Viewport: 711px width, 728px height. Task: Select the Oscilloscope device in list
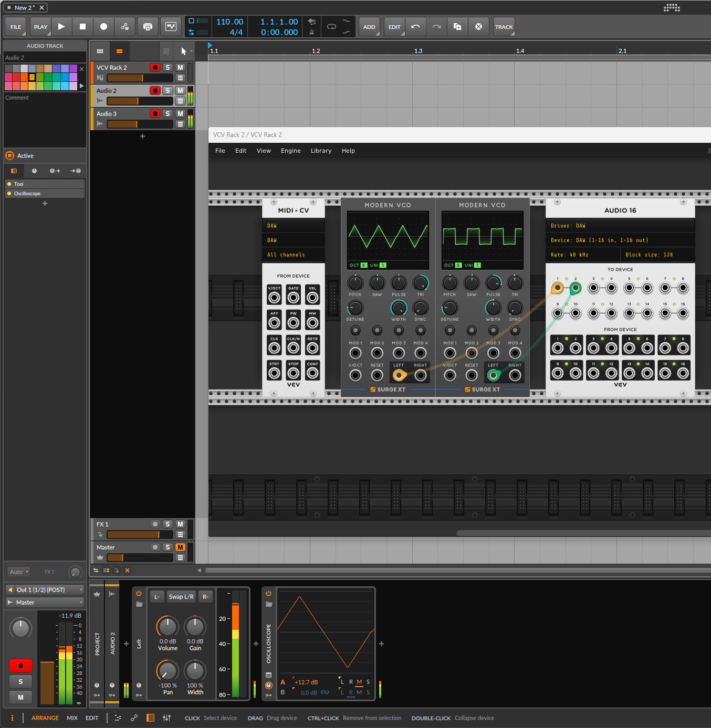(45, 194)
